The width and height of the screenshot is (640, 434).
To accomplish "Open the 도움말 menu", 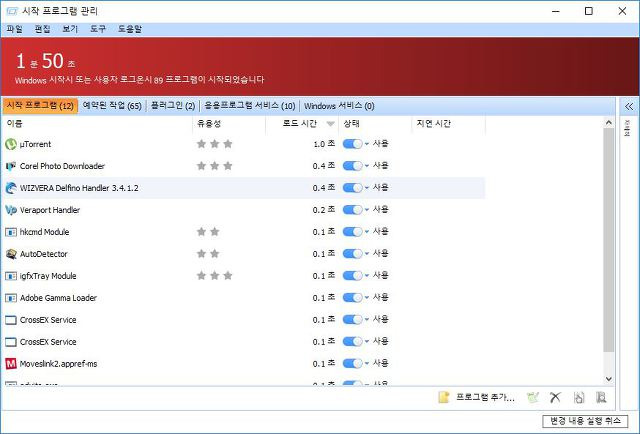I will [130, 29].
